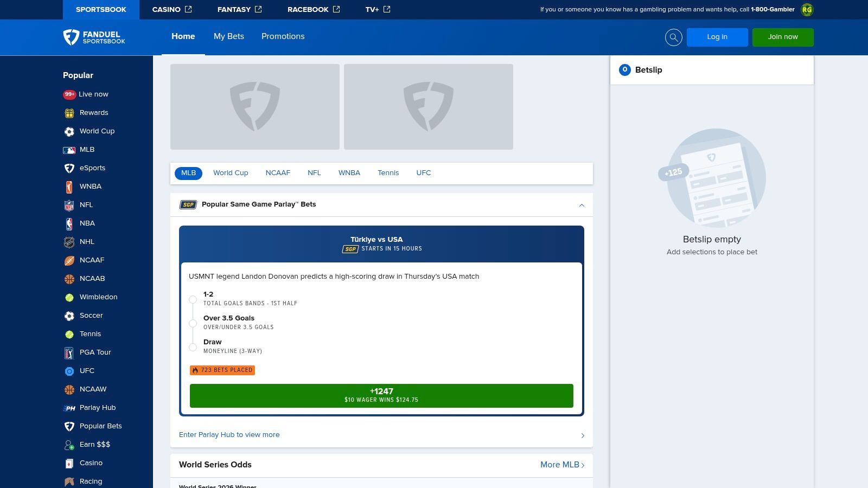Click the Parlay Hub PH icon
Screen dimensions: 868x488
pos(69,408)
